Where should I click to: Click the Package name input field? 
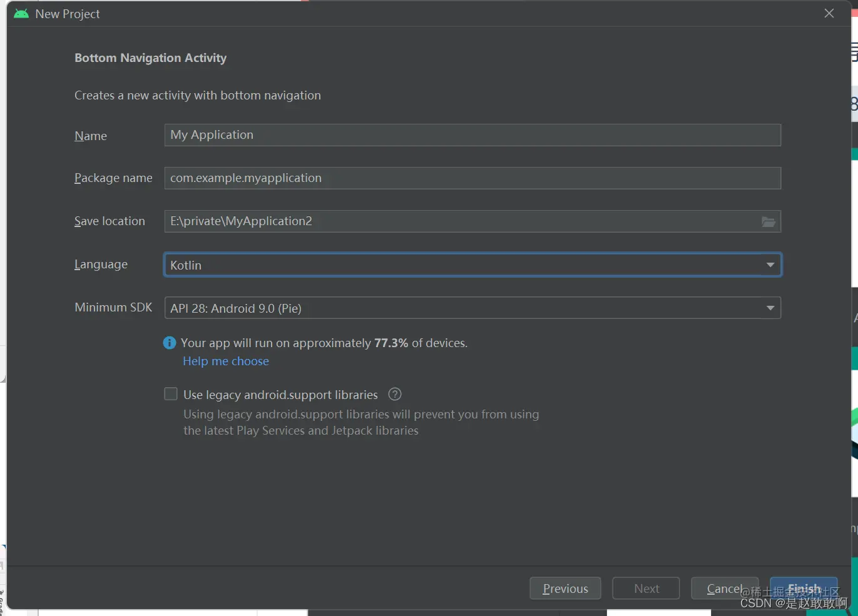(472, 178)
